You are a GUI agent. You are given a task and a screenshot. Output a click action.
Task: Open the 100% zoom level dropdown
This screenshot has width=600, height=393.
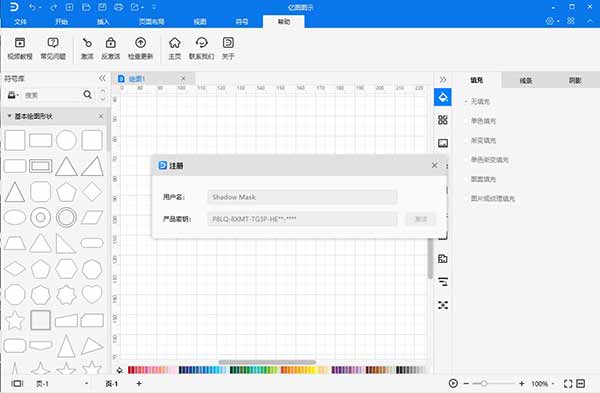click(x=542, y=383)
